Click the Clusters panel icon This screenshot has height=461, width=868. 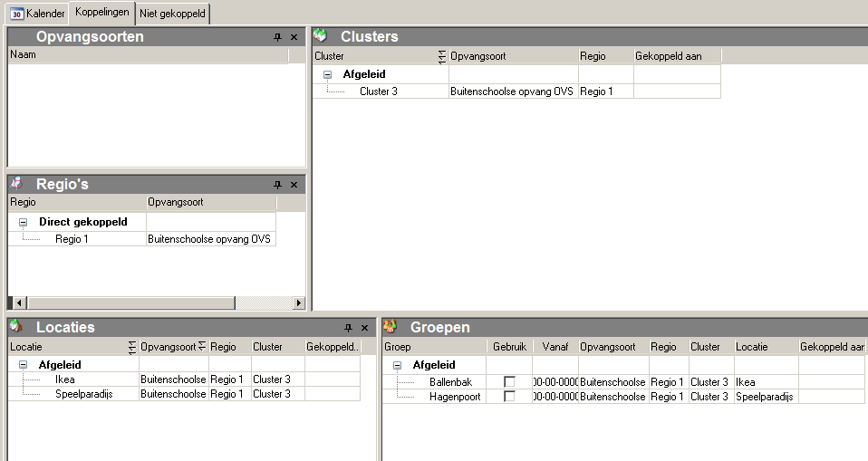click(321, 36)
